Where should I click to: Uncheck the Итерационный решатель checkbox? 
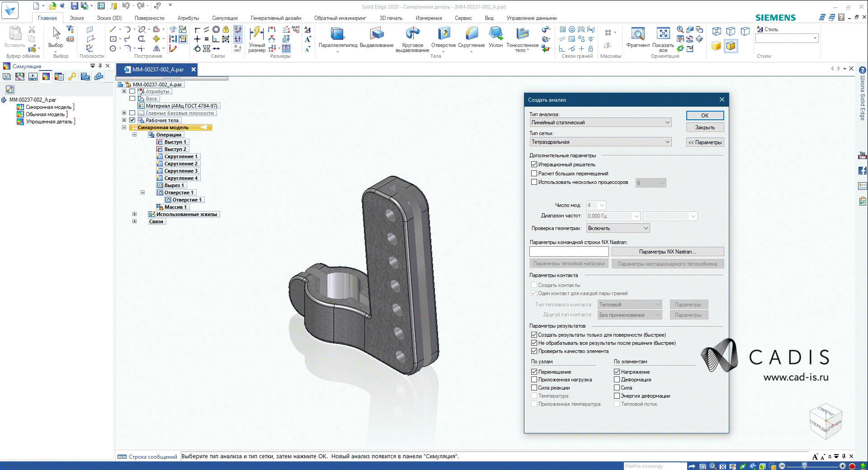[x=534, y=164]
